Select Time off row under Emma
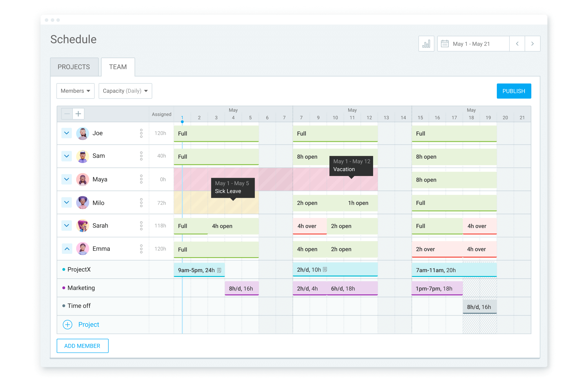 click(294, 306)
